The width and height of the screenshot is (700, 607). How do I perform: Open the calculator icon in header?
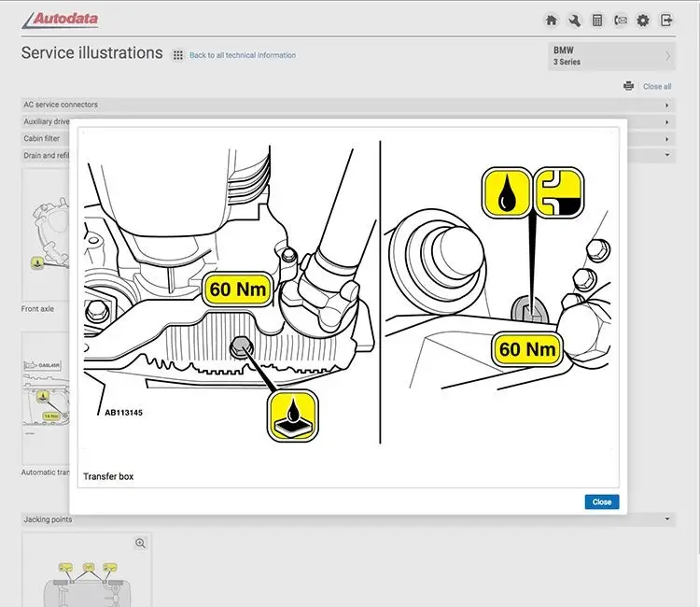point(597,20)
